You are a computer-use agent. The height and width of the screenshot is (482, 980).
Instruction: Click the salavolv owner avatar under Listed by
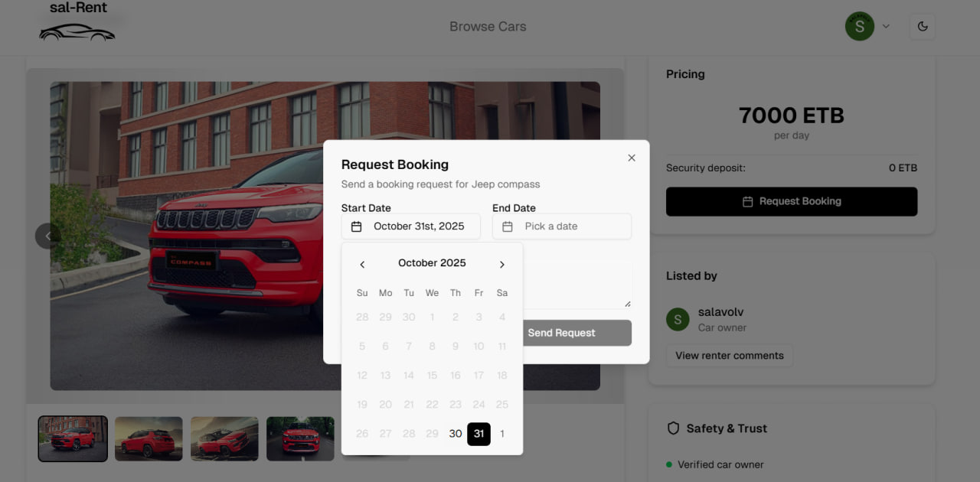(x=678, y=319)
